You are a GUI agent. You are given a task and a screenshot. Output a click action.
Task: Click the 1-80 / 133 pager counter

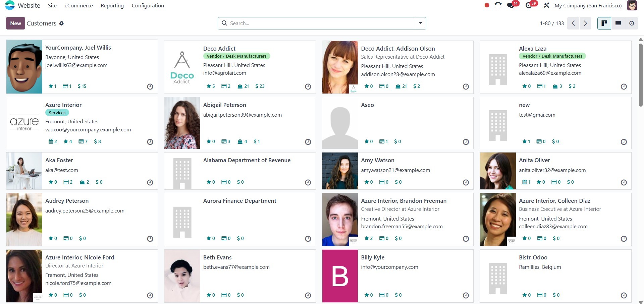coord(552,23)
